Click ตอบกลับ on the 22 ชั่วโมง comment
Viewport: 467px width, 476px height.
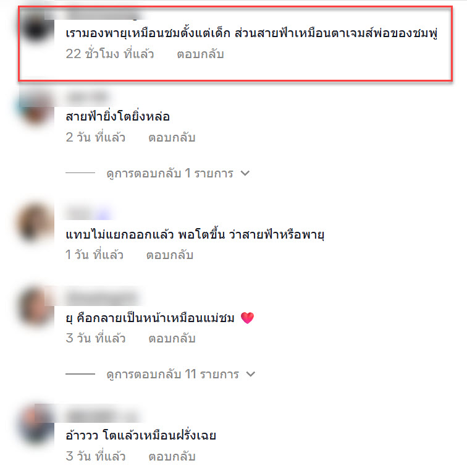(200, 54)
